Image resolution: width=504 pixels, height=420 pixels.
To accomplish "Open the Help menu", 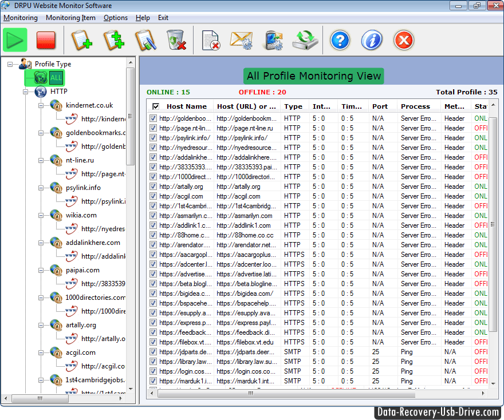I will (143, 18).
